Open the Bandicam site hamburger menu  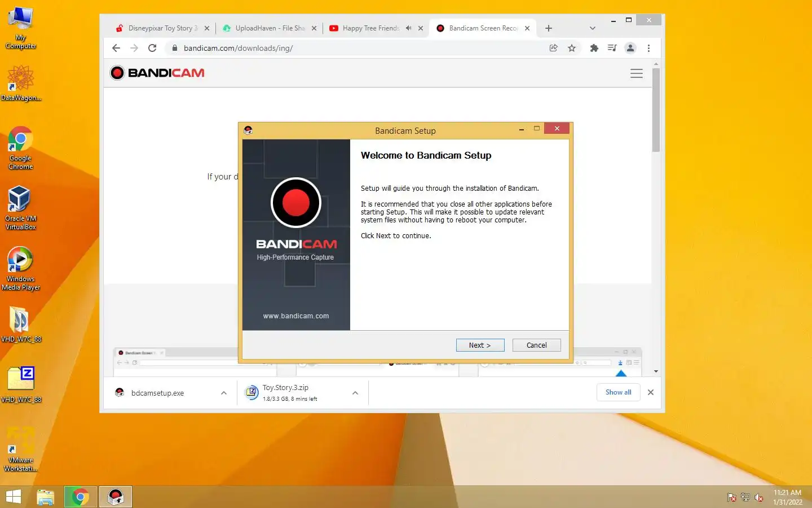(637, 73)
